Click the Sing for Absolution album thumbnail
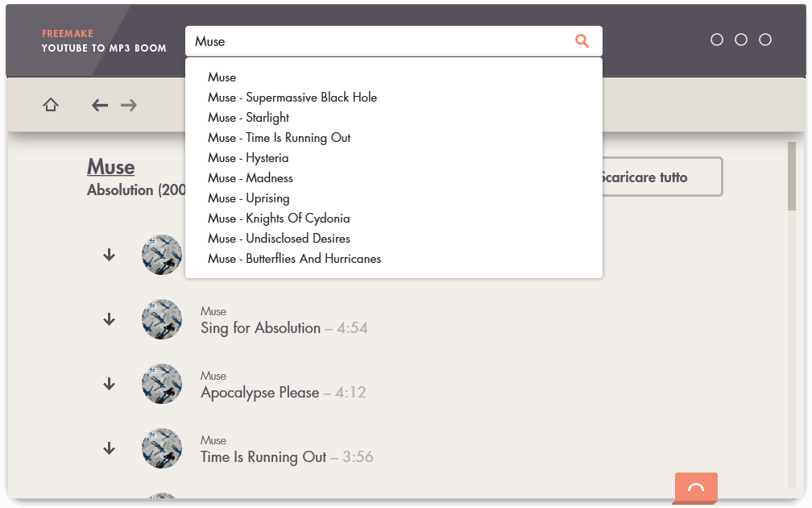Viewport: 812px width, 508px height. (x=162, y=319)
